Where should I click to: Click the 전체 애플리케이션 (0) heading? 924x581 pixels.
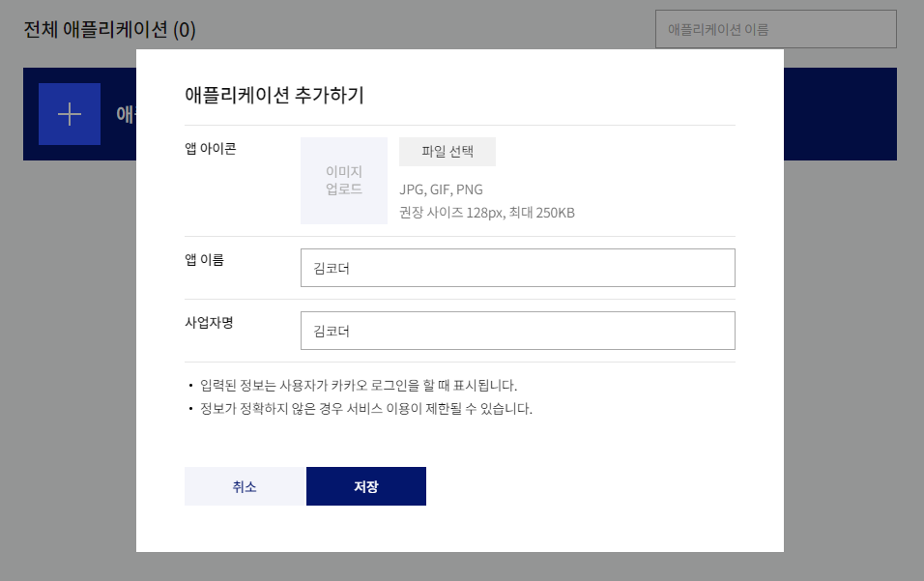109,29
